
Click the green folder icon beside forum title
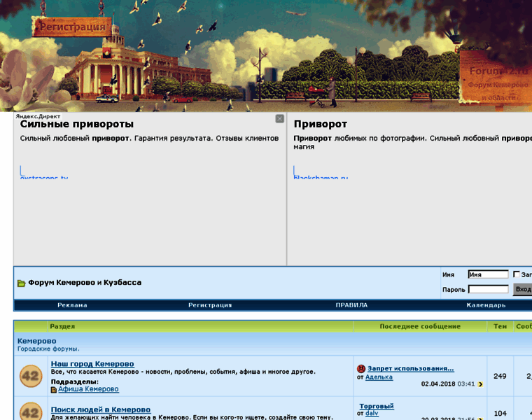pos(22,283)
